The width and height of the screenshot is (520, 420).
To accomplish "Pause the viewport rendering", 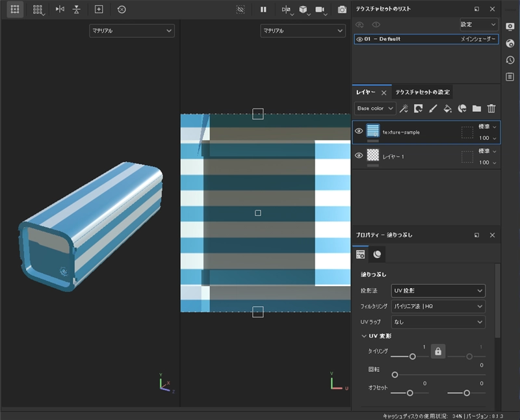I will (x=263, y=9).
